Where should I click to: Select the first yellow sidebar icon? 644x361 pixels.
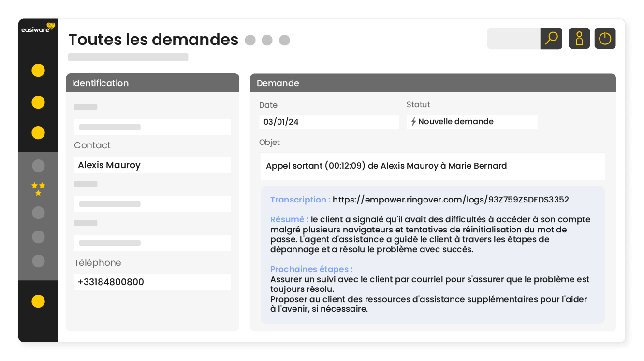(x=38, y=71)
